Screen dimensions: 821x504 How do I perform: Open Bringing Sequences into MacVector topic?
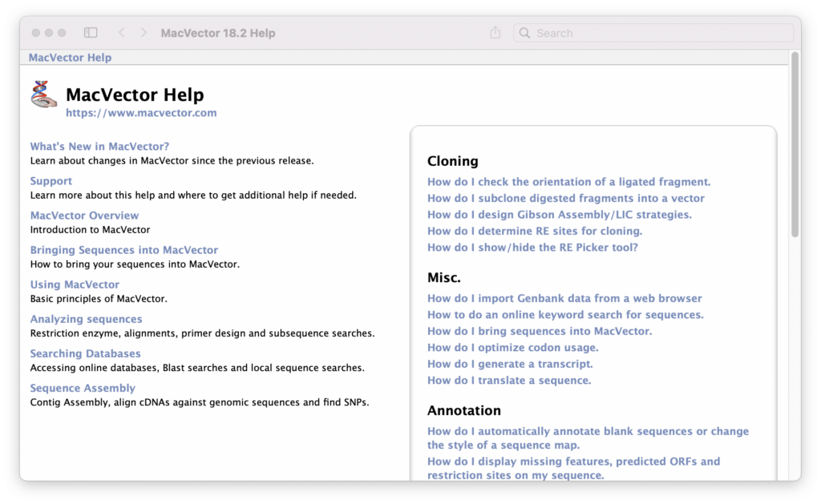coord(123,250)
